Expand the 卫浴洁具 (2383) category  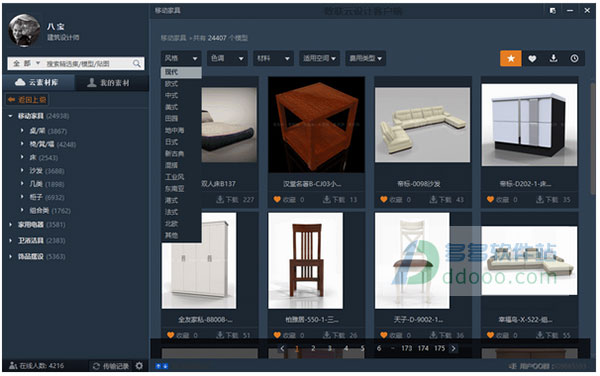tap(10, 241)
